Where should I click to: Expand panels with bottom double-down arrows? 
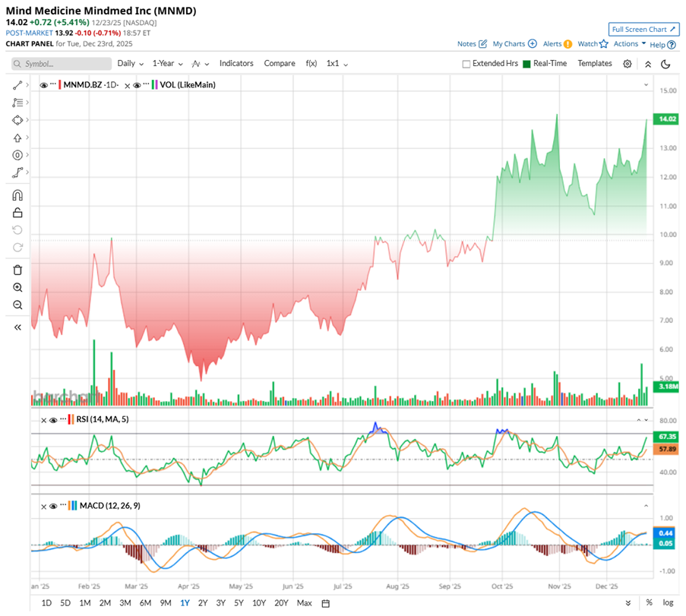(628, 603)
